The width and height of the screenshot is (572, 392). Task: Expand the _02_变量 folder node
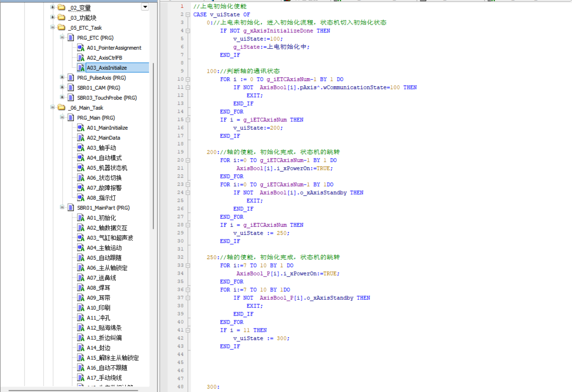[x=53, y=7]
